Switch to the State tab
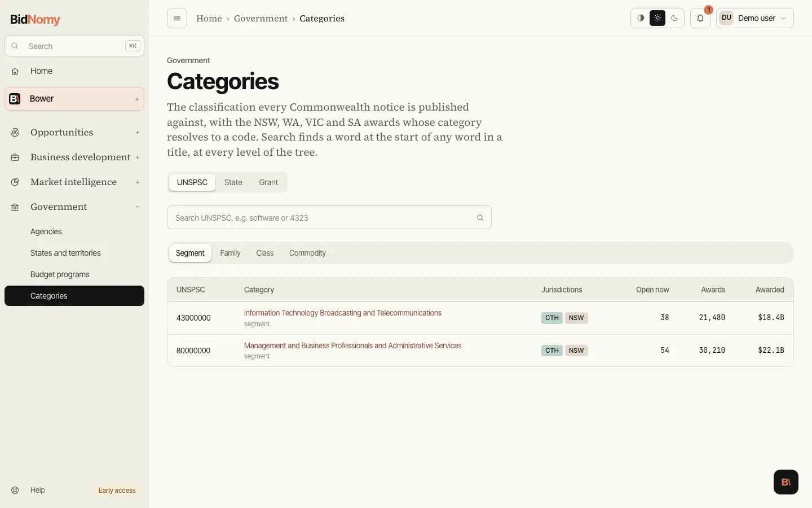This screenshot has height=508, width=812. (x=233, y=182)
